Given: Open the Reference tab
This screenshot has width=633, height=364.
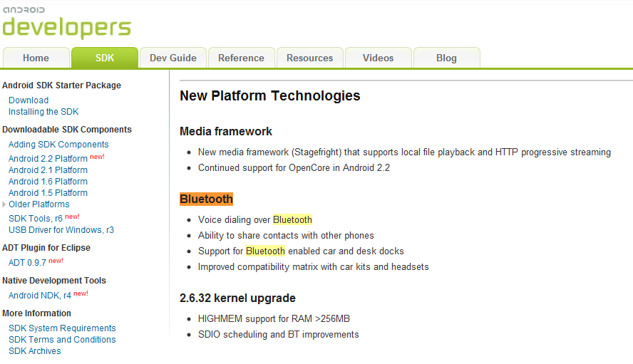Looking at the screenshot, I should pyautogui.click(x=241, y=58).
